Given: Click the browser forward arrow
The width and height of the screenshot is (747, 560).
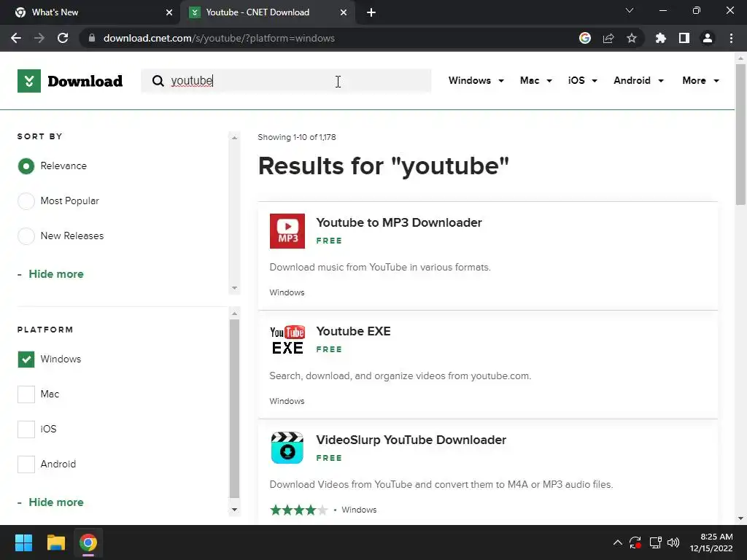Looking at the screenshot, I should [39, 38].
